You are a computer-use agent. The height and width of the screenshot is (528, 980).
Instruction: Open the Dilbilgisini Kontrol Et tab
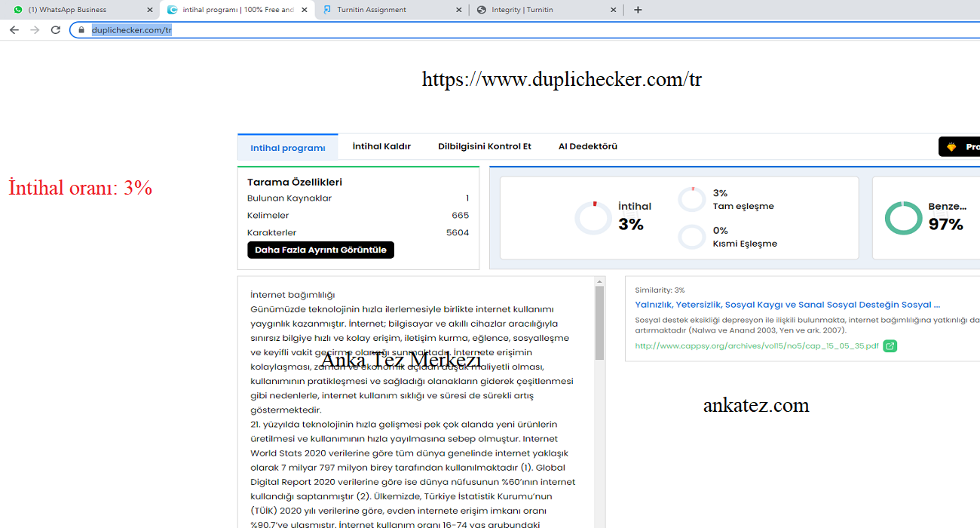click(484, 146)
